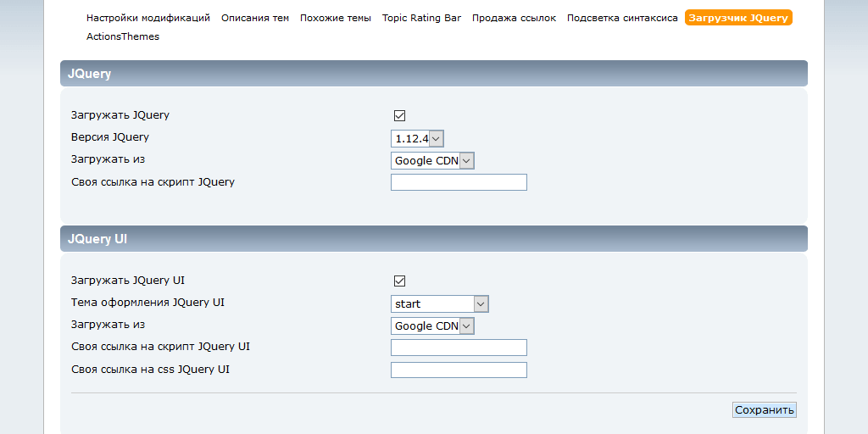Viewport: 868px width, 434px height.
Task: Go to the Похожие темы tab
Action: coord(335,18)
